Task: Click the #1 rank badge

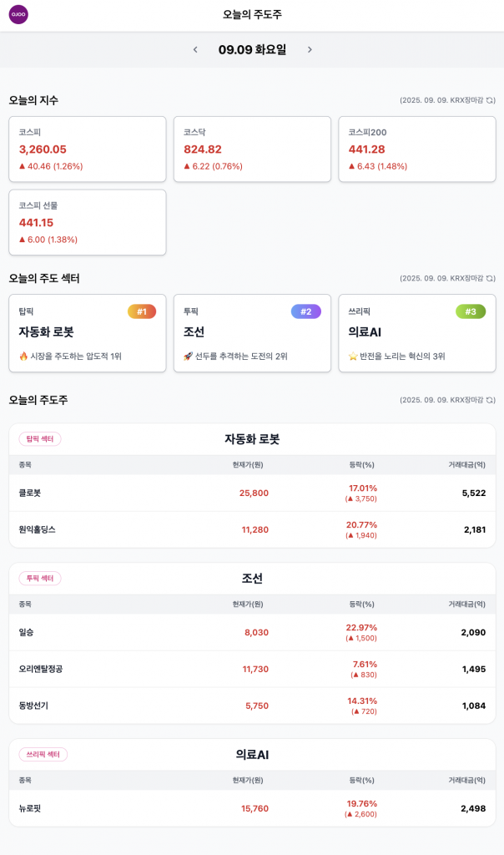Action: click(142, 311)
